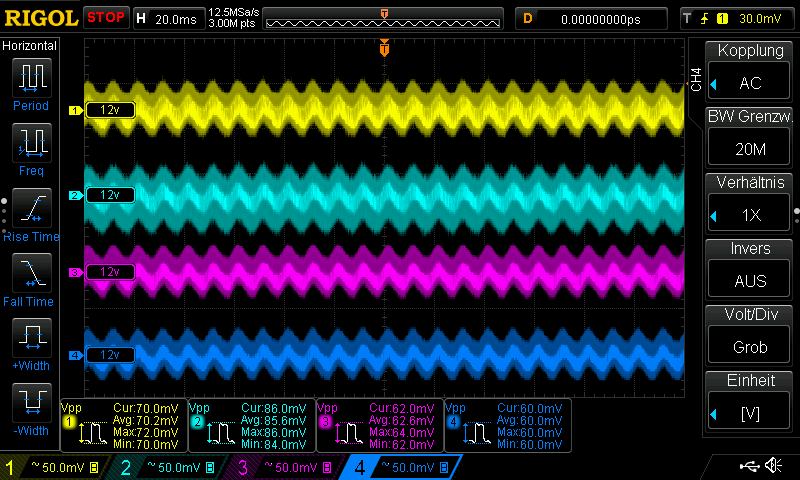Image resolution: width=800 pixels, height=480 pixels.
Task: Click the channel 4 blue ground marker
Action: coord(76,355)
